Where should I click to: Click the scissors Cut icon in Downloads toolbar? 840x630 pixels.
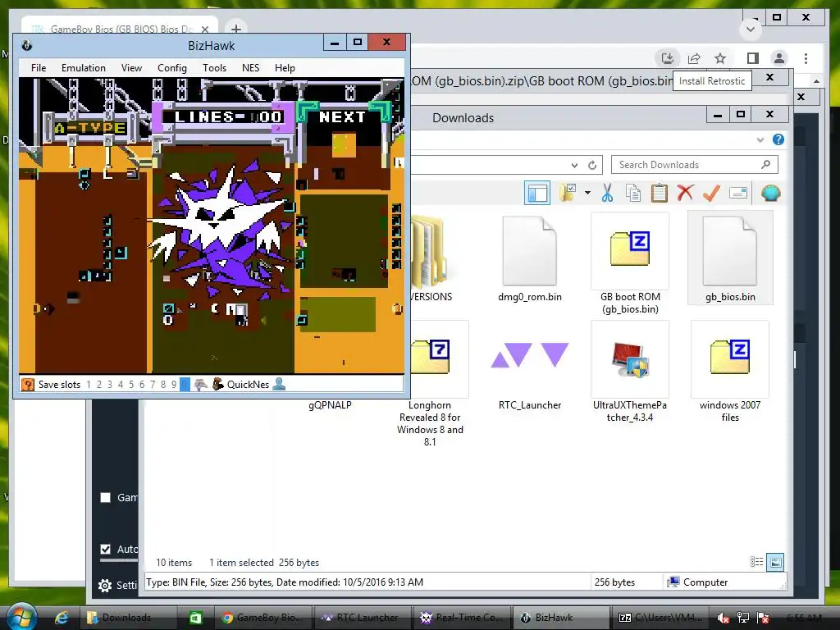tap(607, 193)
